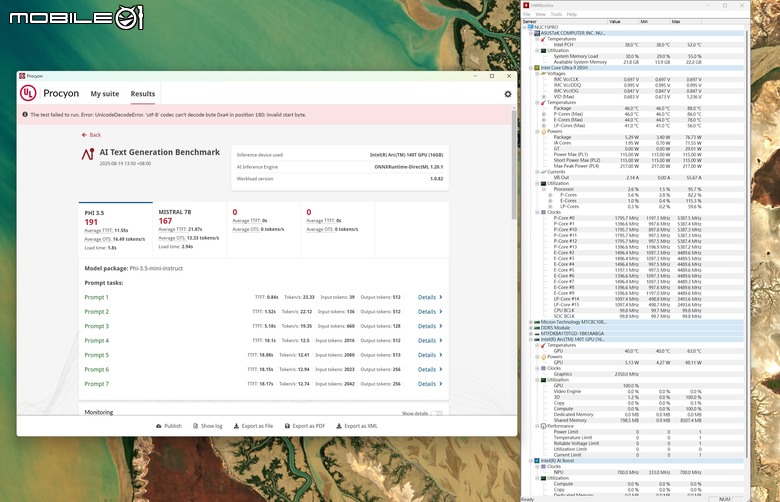Click the Show log button
The height and width of the screenshot is (502, 780).
(x=207, y=426)
